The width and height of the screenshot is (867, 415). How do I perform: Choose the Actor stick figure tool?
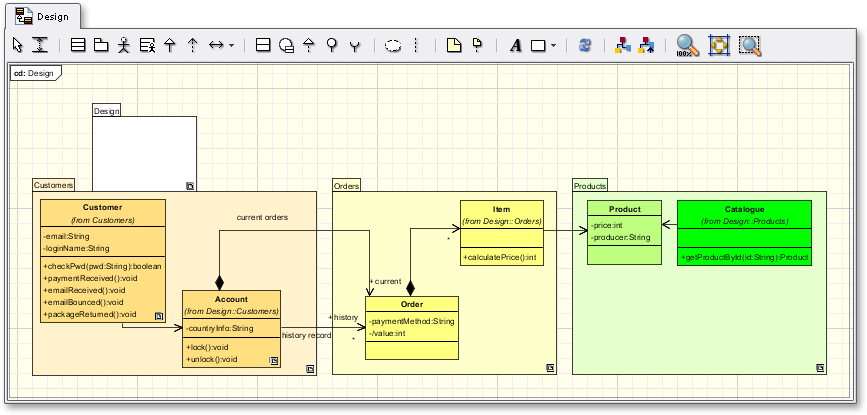click(x=124, y=45)
